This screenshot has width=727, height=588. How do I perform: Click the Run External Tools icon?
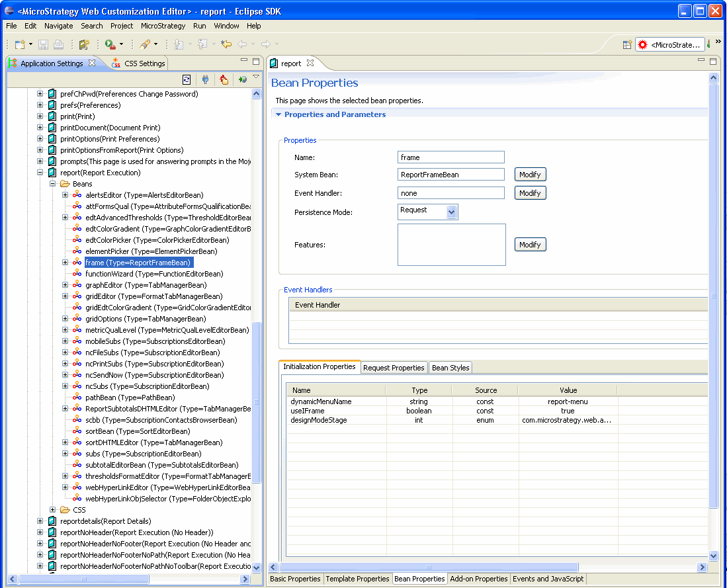point(110,44)
